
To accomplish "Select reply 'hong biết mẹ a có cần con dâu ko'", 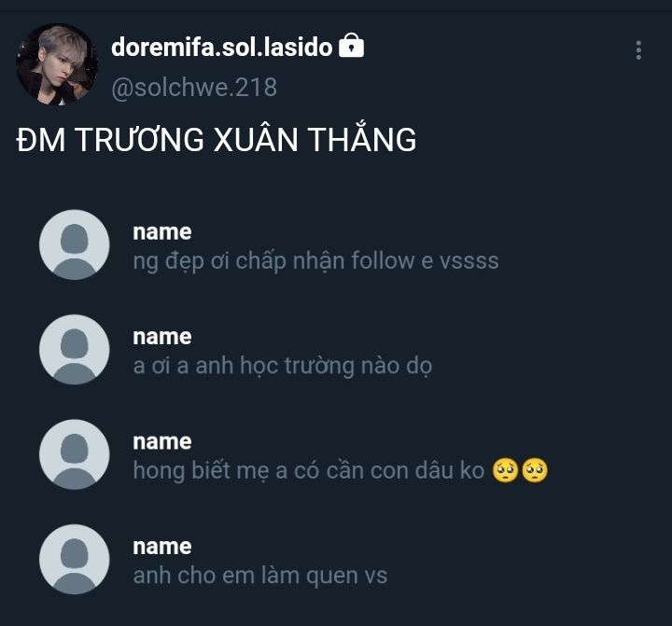I will coord(309,471).
